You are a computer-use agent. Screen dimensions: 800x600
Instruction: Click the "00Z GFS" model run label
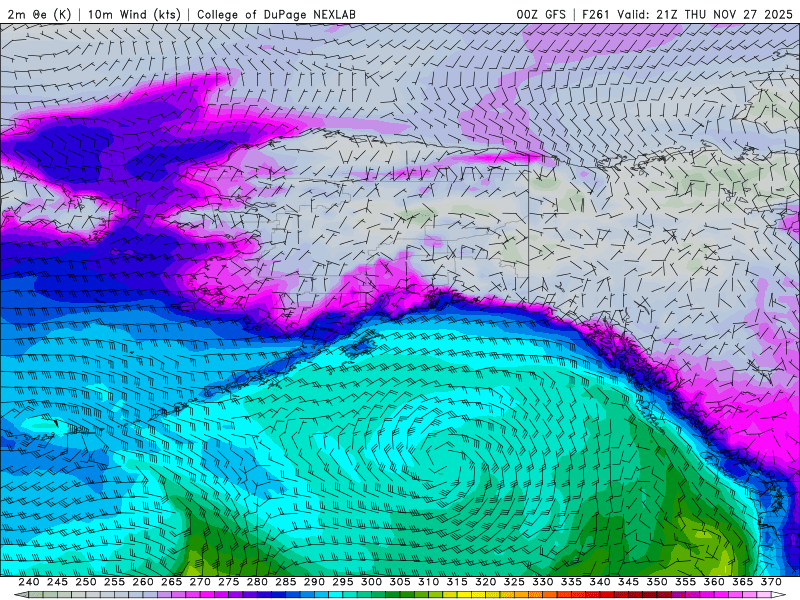point(541,14)
